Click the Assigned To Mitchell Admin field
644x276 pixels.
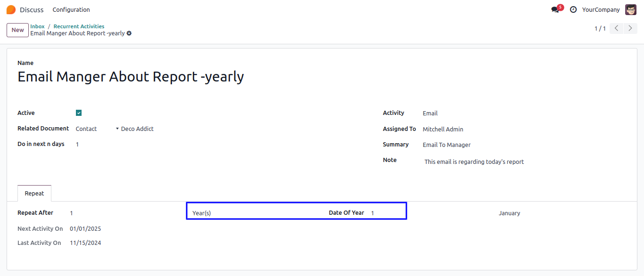[443, 129]
